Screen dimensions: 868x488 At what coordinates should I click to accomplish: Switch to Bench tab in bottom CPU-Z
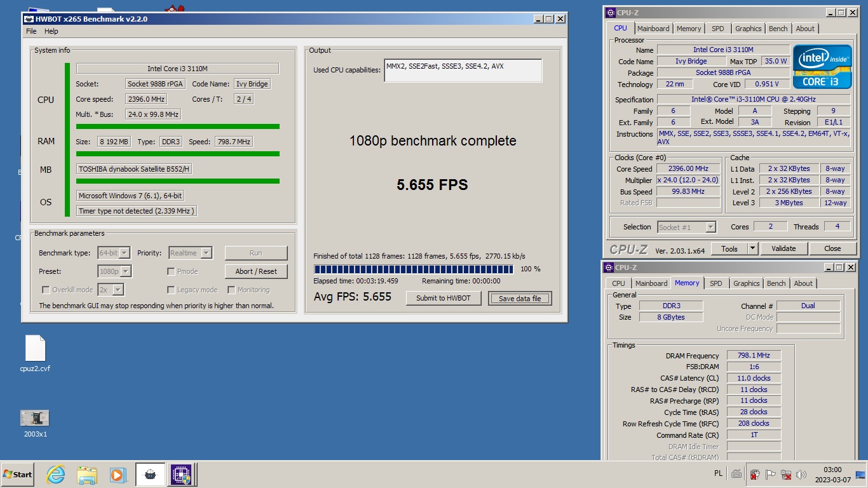(x=776, y=283)
